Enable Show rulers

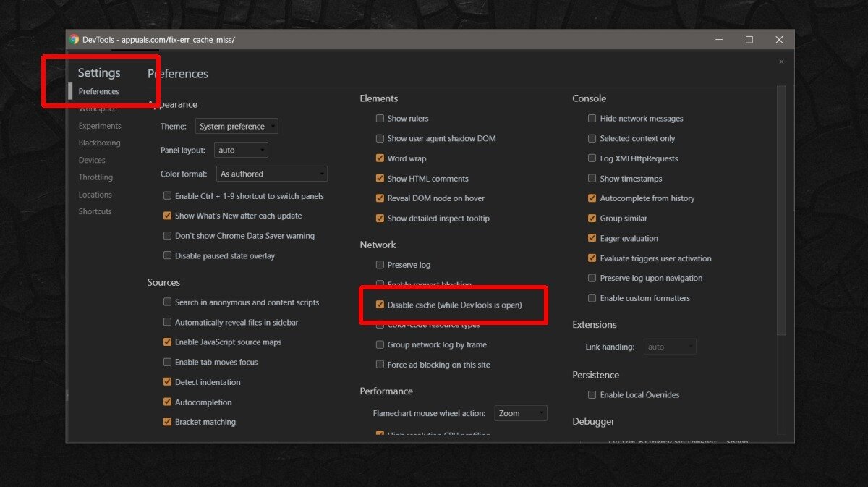point(380,118)
